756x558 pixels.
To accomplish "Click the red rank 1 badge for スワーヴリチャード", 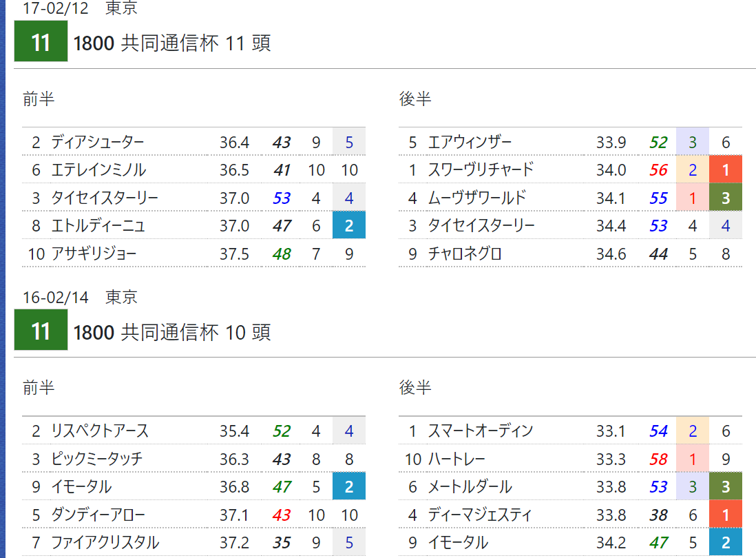I will (x=726, y=169).
